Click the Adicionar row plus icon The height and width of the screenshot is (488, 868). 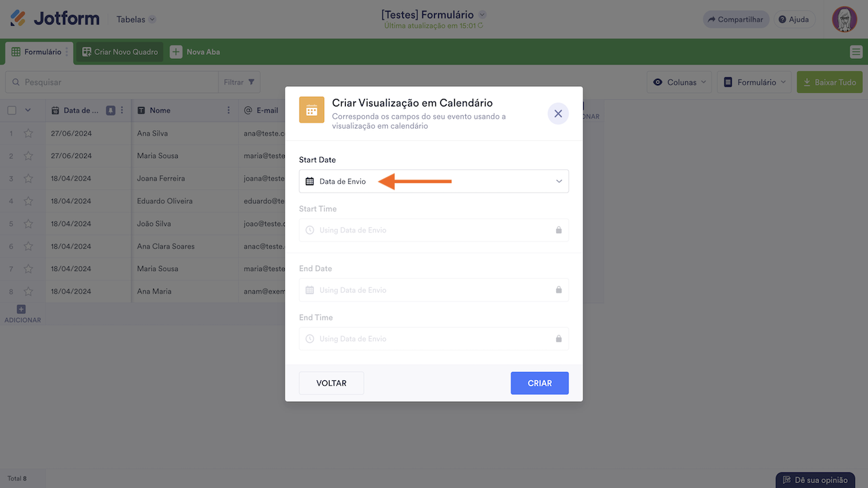(21, 310)
